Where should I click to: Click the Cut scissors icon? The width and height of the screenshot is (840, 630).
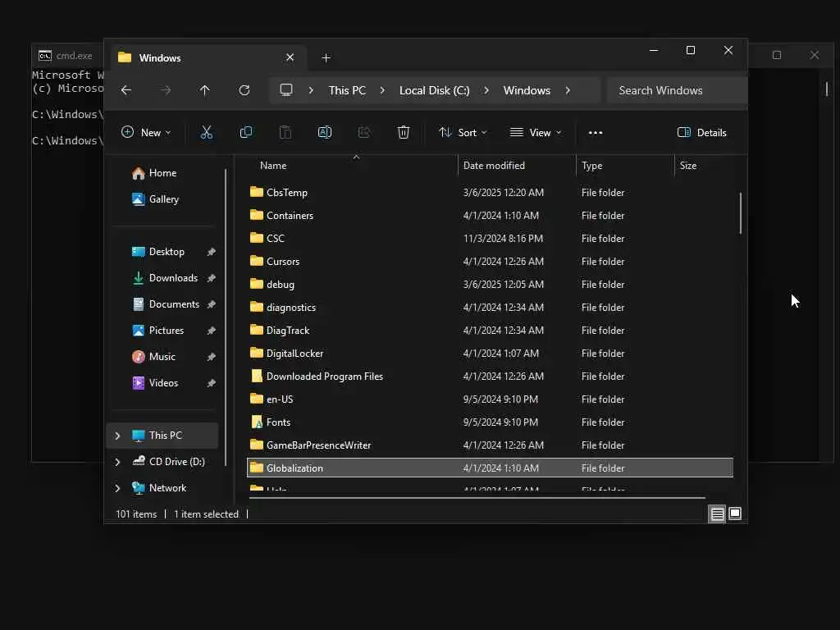pos(206,132)
